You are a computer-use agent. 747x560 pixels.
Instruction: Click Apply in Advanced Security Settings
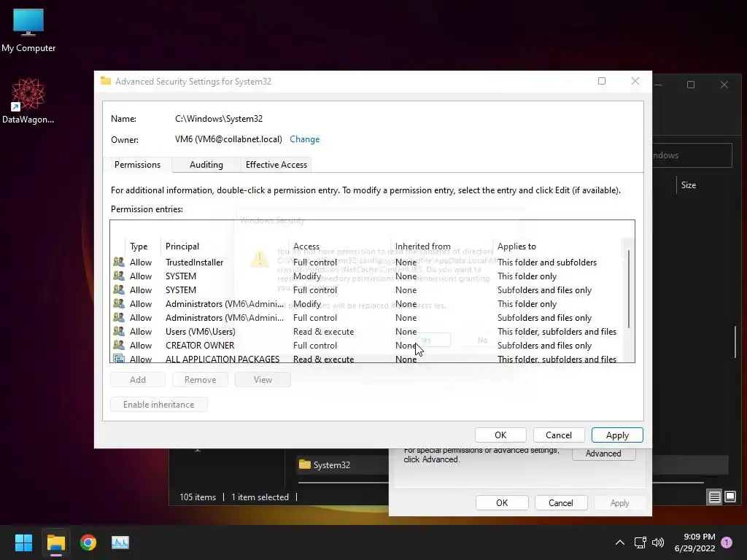click(617, 435)
